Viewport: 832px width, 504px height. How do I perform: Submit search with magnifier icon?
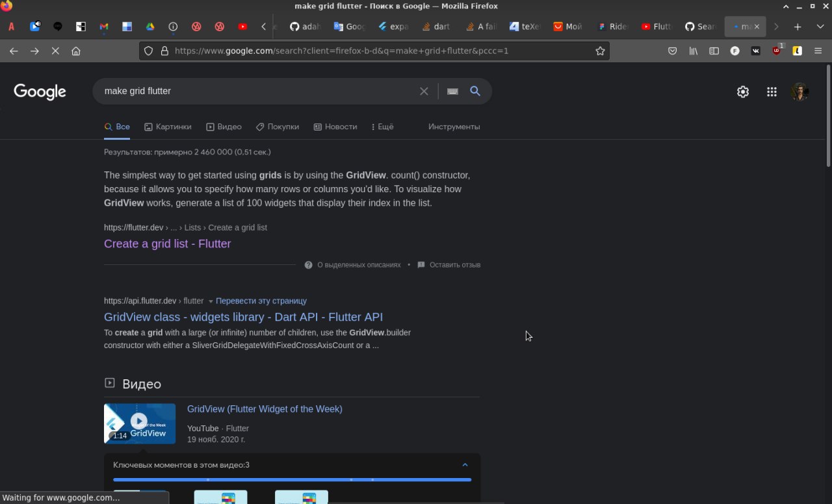475,91
